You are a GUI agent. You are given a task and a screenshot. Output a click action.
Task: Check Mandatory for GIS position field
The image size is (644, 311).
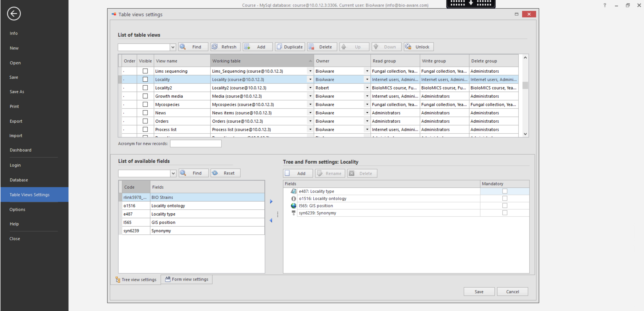(505, 205)
